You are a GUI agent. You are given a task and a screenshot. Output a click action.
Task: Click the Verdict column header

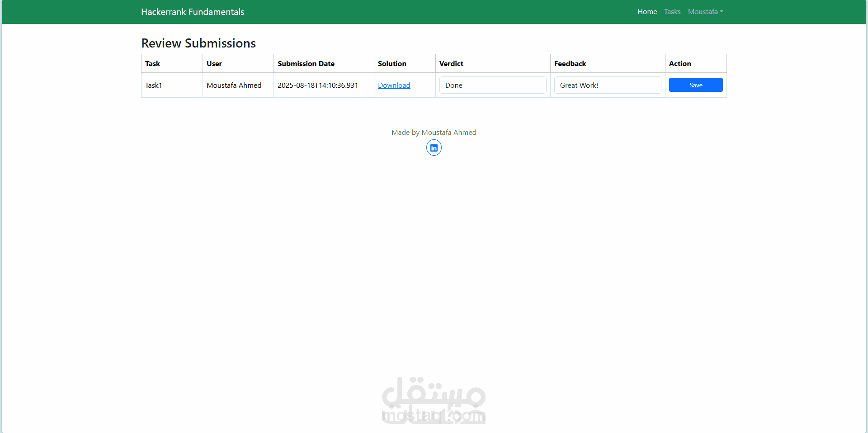coord(493,63)
